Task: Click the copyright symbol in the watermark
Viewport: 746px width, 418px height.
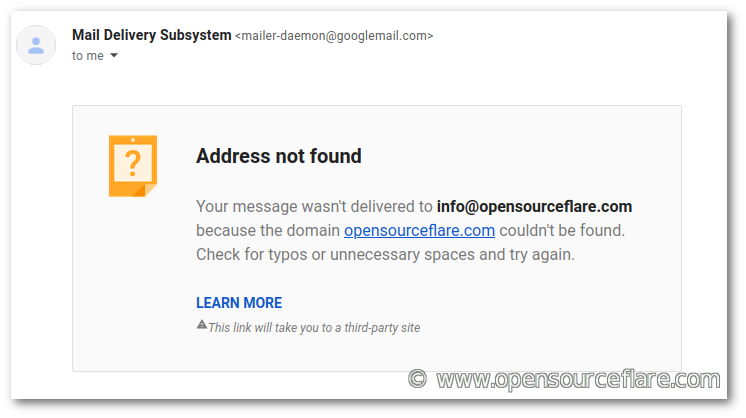Action: (x=418, y=379)
